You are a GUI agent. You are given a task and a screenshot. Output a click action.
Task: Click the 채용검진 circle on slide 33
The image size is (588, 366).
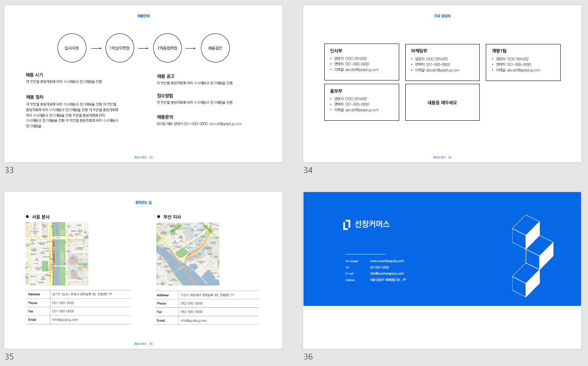coord(215,48)
